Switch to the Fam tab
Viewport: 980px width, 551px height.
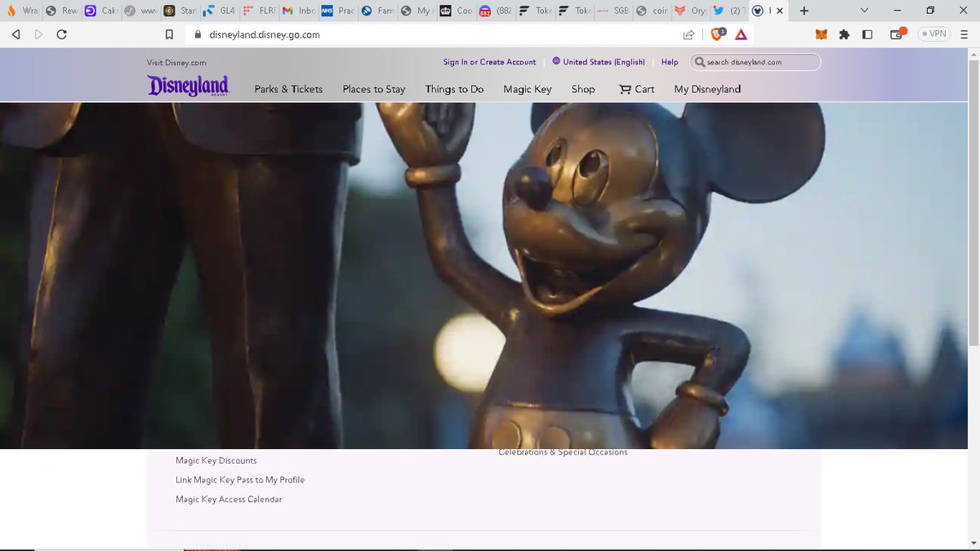[x=376, y=11]
